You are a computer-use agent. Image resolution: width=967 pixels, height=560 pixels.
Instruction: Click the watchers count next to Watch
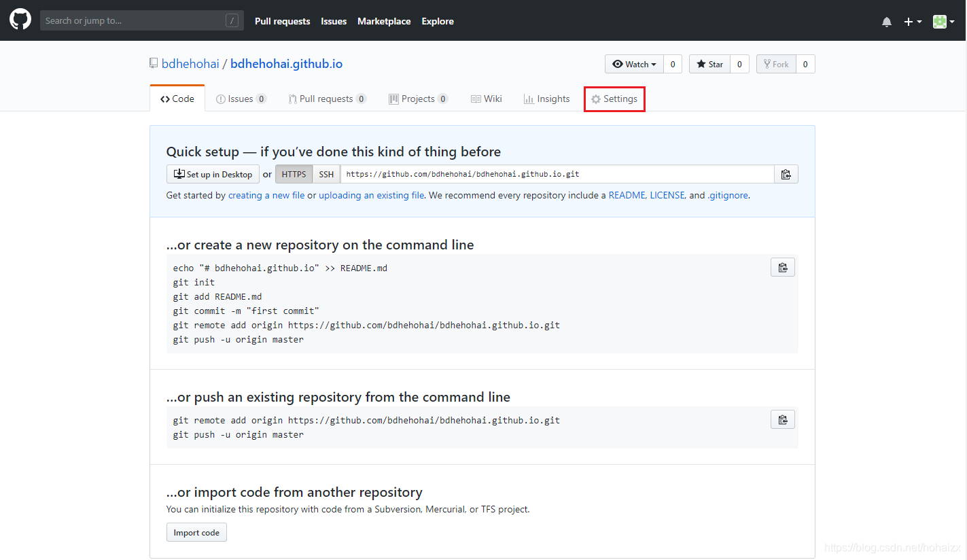tap(673, 64)
